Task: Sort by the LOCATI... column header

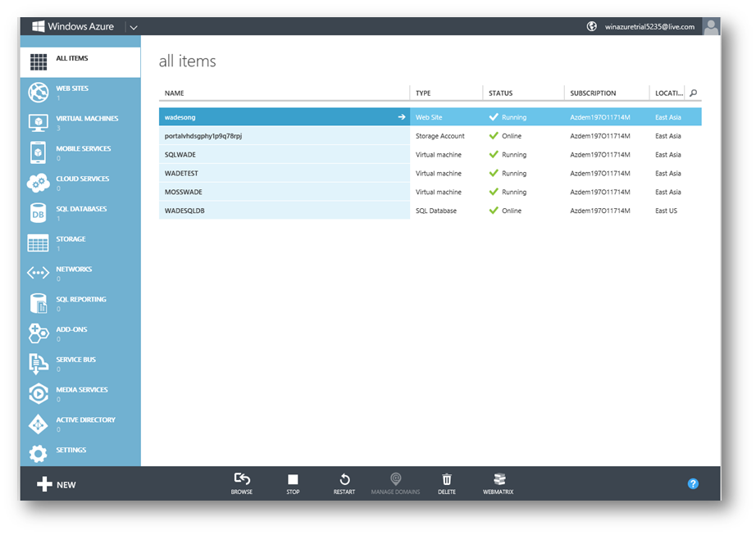Action: (669, 93)
